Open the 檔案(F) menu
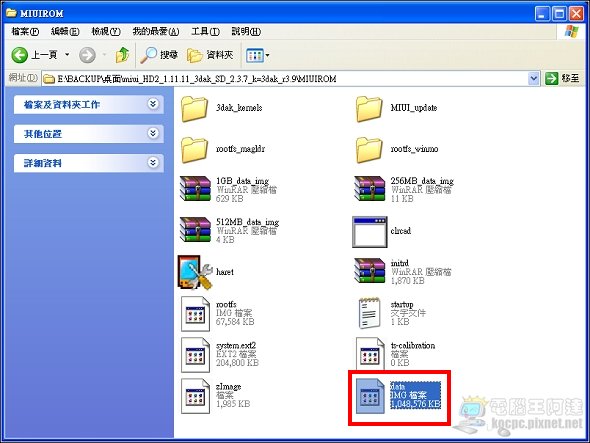This screenshot has height=443, width=590. coord(25,32)
